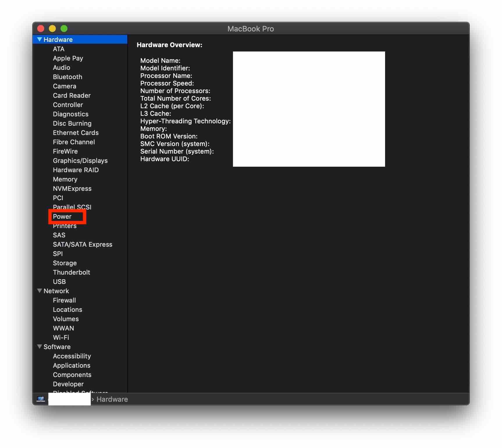The height and width of the screenshot is (448, 502).
Task: Maximize the window with the green button
Action: point(64,29)
